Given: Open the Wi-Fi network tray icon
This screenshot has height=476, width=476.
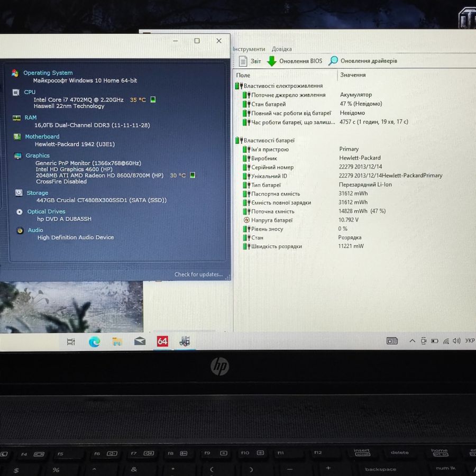Looking at the screenshot, I should click(446, 341).
